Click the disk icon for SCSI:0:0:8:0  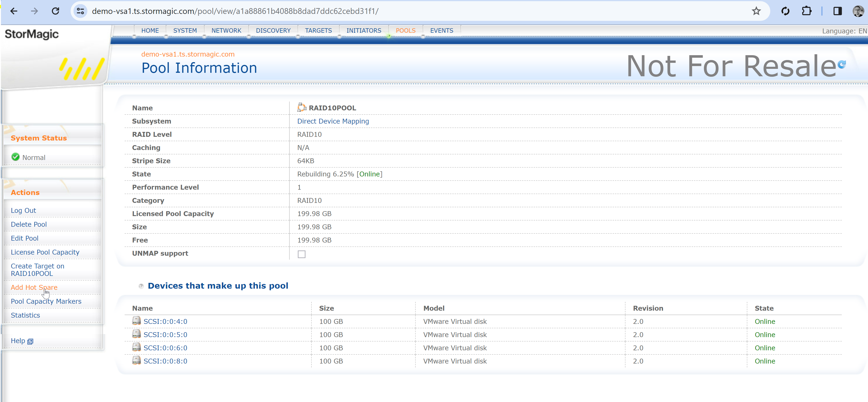coord(136,360)
